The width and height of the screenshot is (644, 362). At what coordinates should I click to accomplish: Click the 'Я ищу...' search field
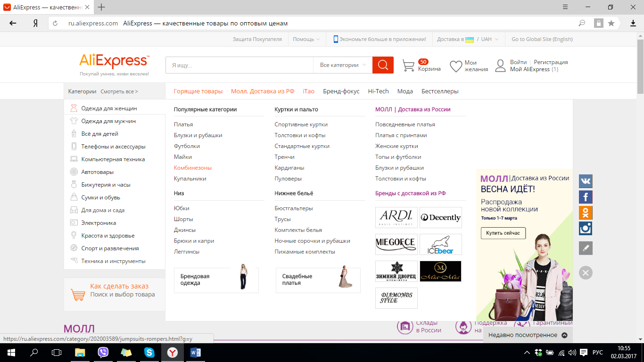(239, 65)
